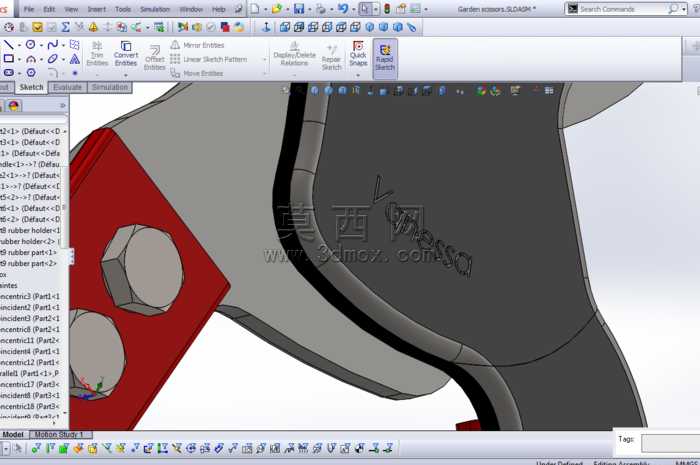Toggle Rapid Sketch mode
Screen dimensions: 700x465
[x=385, y=58]
